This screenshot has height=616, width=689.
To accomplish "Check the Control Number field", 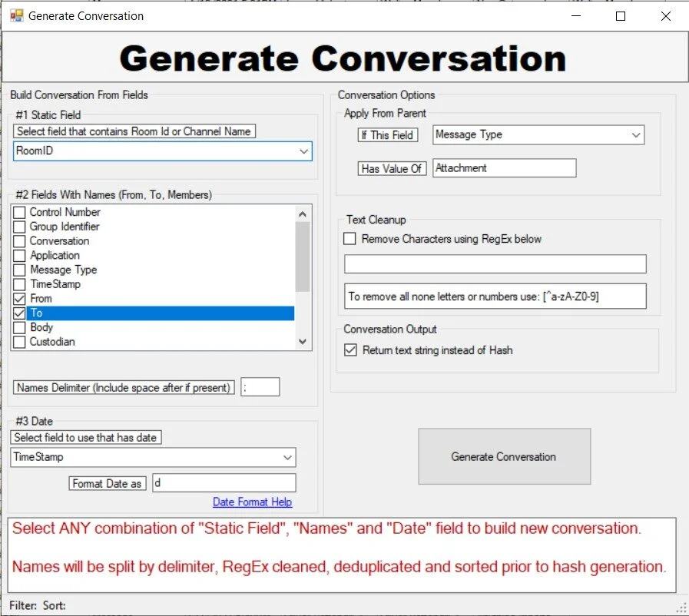I will coord(18,211).
